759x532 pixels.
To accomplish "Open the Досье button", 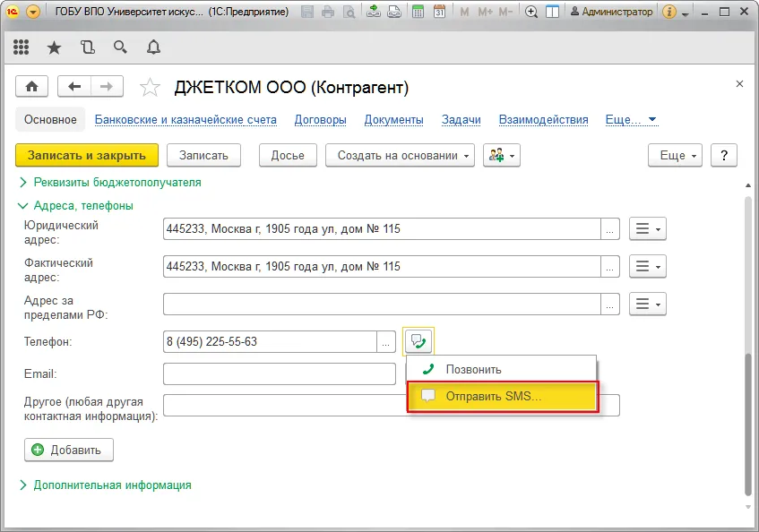I will coord(288,155).
